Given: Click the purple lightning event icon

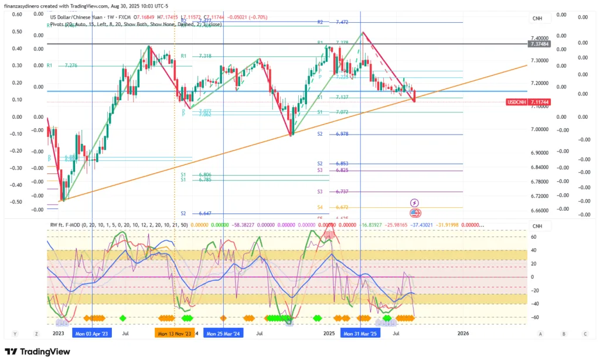Looking at the screenshot, I should [x=414, y=202].
